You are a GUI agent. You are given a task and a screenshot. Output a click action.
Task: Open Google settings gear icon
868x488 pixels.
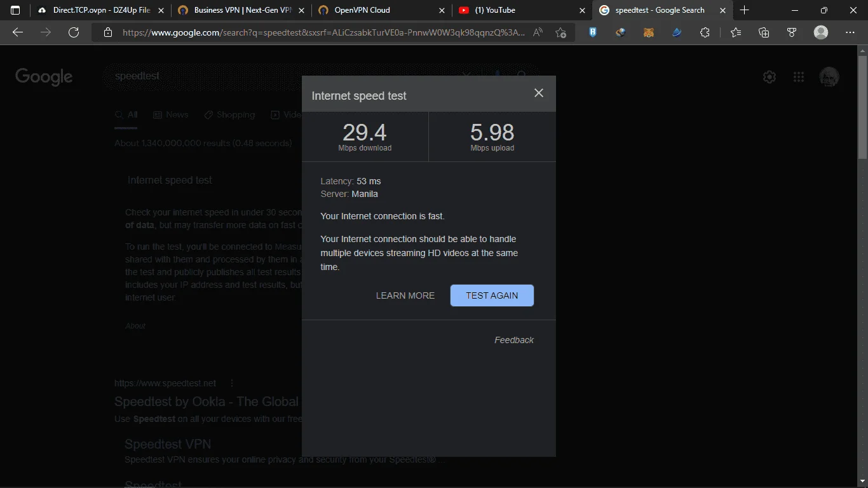(770, 77)
